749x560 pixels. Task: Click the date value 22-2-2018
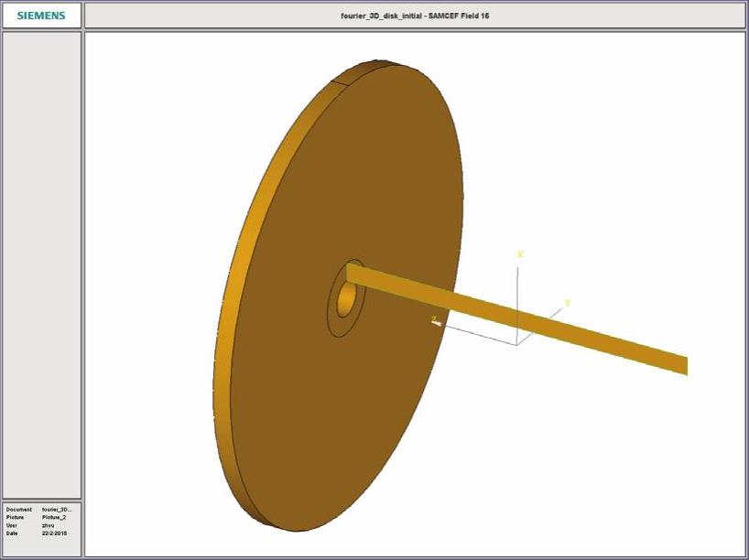[x=54, y=533]
